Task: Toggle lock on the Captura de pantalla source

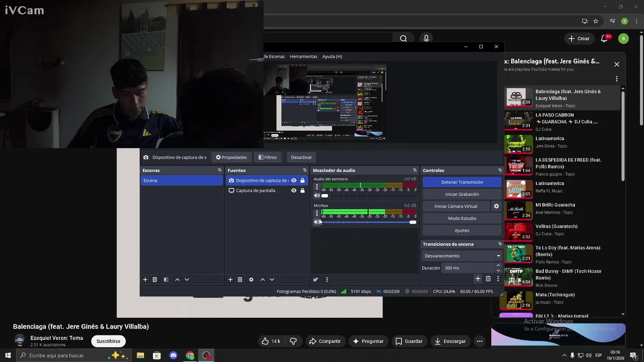Action: [302, 191]
